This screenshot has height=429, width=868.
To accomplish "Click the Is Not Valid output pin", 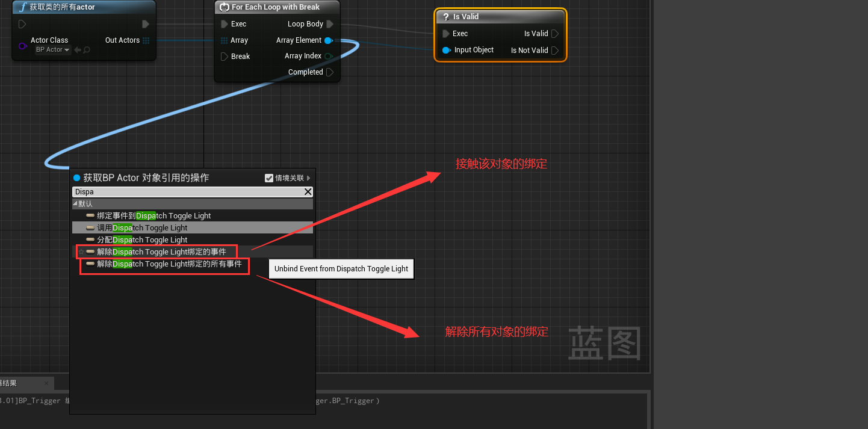I will (x=555, y=51).
